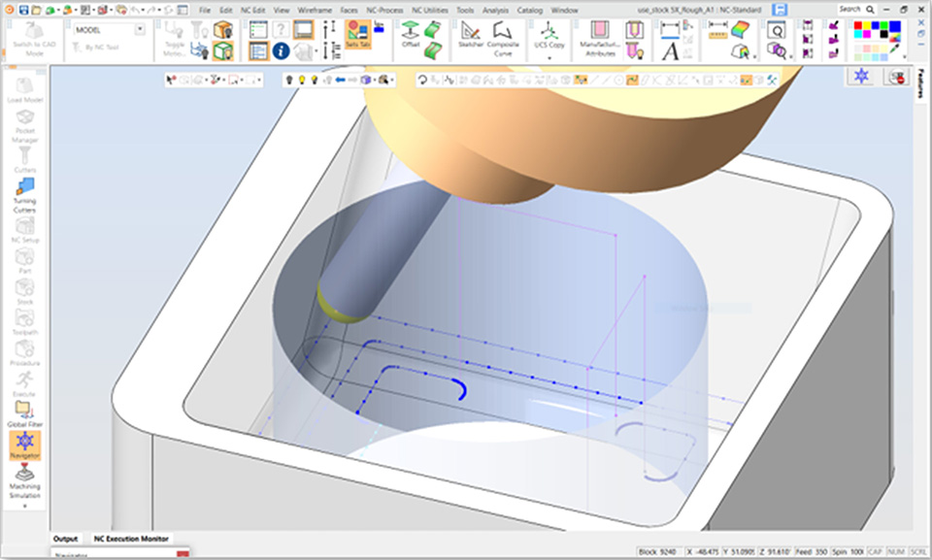The image size is (932, 560).
Task: Click the Switch to CAD Mode button
Action: pos(34,39)
